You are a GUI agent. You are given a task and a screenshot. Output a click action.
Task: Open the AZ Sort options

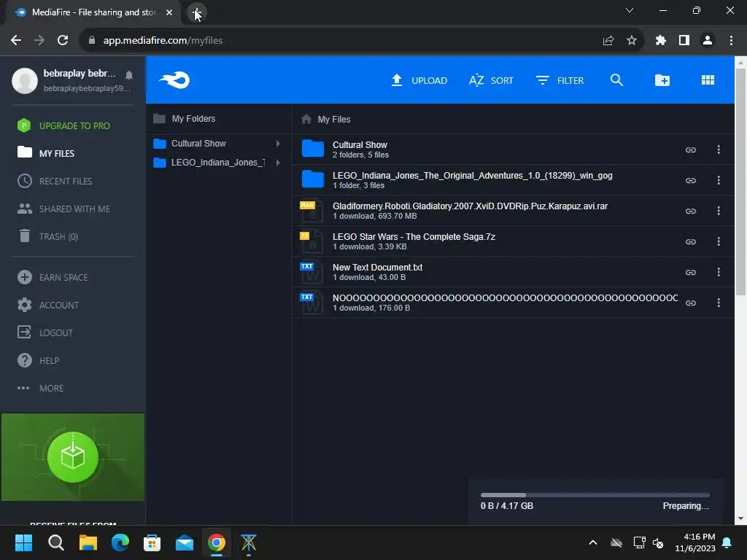(491, 80)
